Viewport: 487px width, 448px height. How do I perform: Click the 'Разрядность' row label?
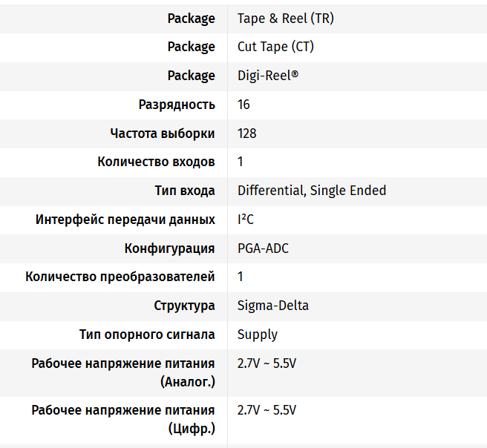pos(177,105)
